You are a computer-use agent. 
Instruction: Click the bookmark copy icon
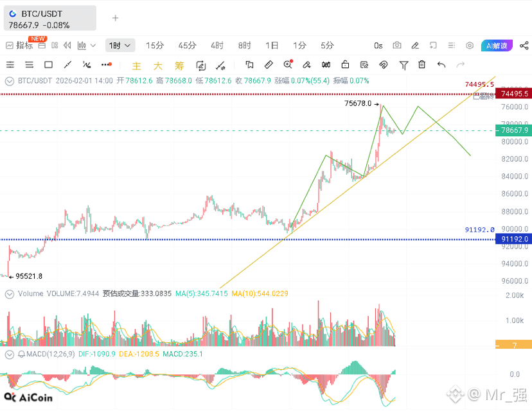(x=249, y=64)
